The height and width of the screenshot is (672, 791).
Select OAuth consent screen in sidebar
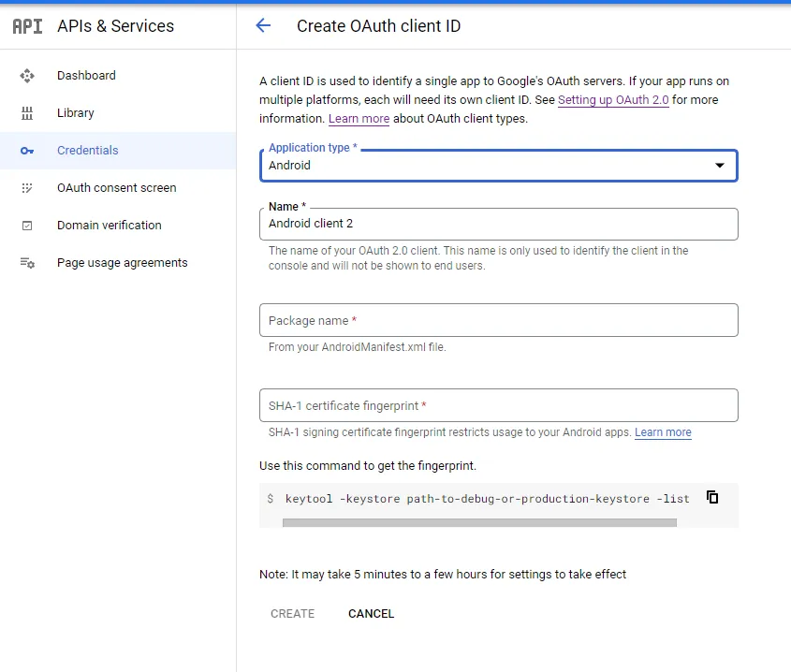point(116,188)
